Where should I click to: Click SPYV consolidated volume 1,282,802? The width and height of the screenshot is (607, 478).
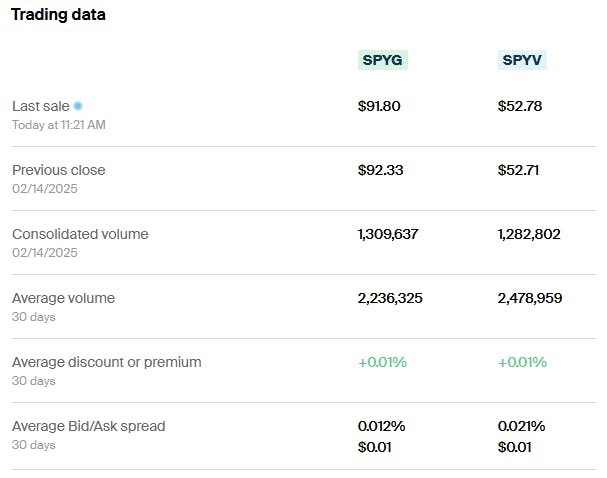pos(529,234)
